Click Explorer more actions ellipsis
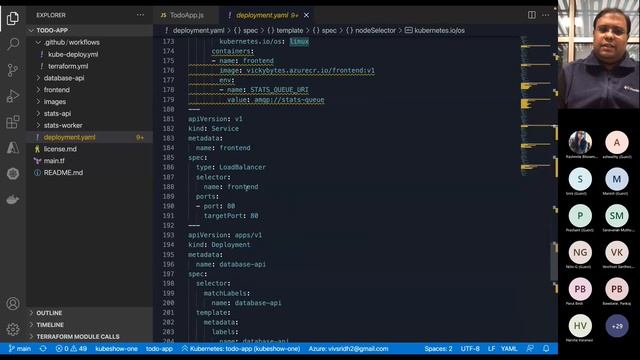The height and width of the screenshot is (360, 640). (140, 15)
